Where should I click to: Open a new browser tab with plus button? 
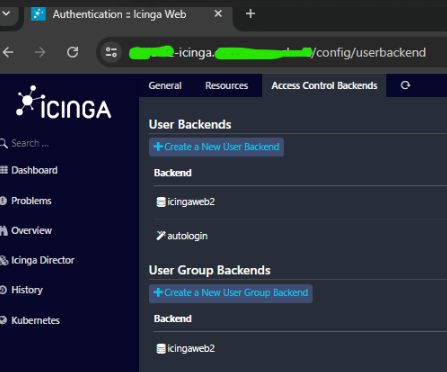[x=250, y=14]
